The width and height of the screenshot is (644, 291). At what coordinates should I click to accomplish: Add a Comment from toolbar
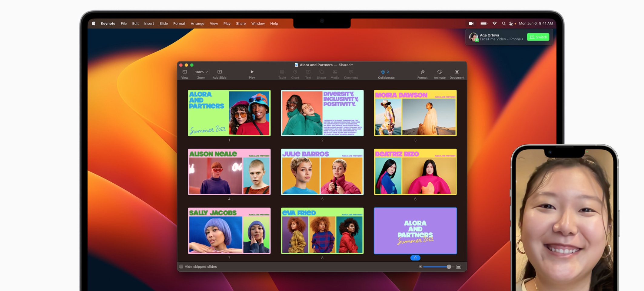[351, 72]
